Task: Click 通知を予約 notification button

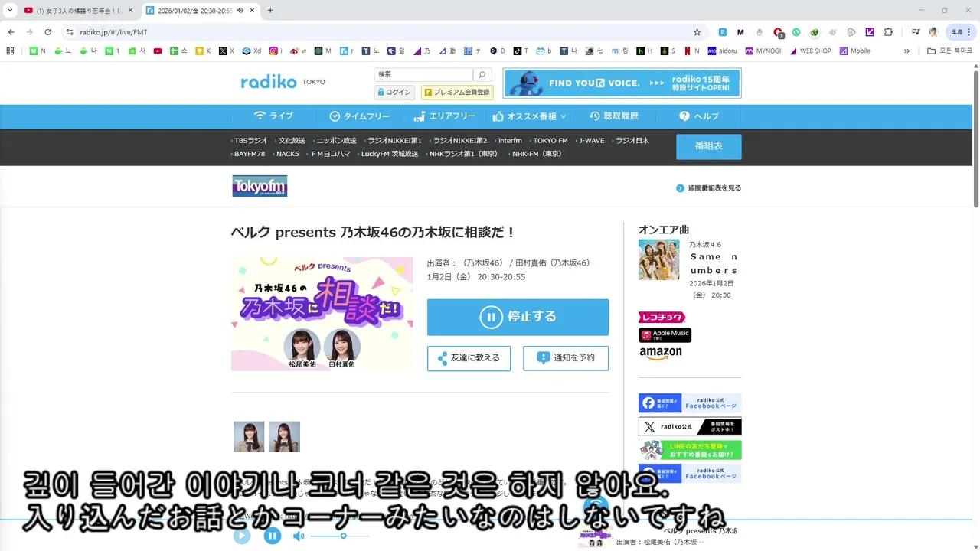Action: click(x=566, y=358)
